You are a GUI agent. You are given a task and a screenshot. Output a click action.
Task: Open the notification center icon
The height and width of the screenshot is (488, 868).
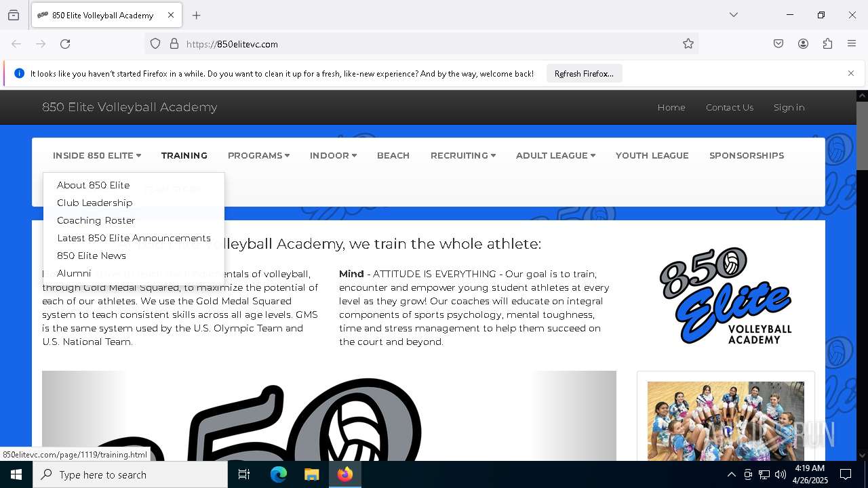point(846,474)
